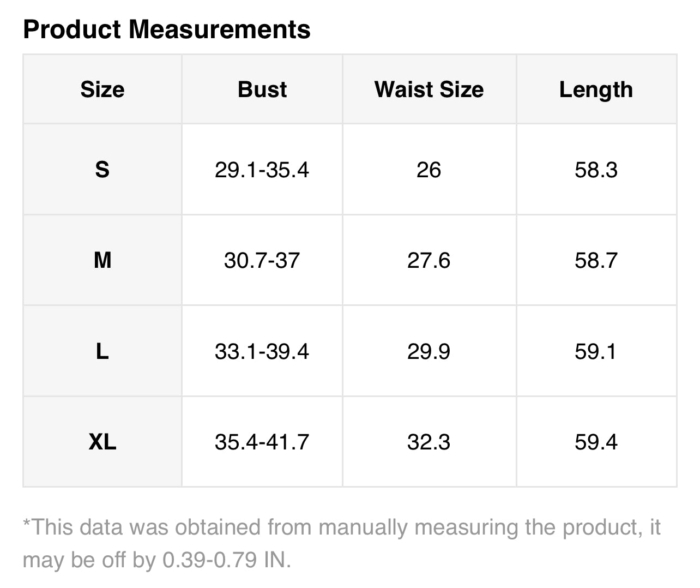Click the Length column header
This screenshot has height=588, width=700.
(x=596, y=89)
